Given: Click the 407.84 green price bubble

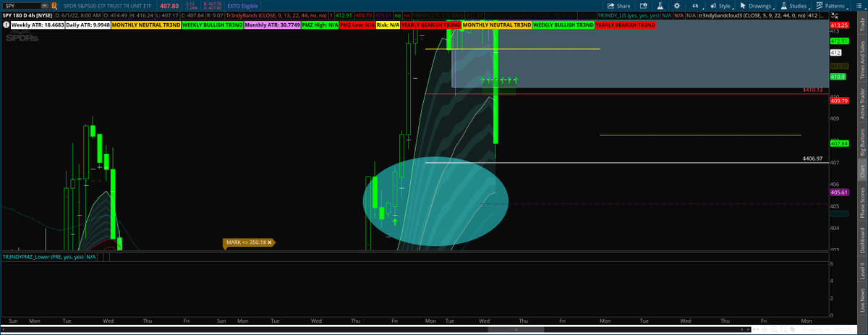Looking at the screenshot, I should click(x=839, y=143).
